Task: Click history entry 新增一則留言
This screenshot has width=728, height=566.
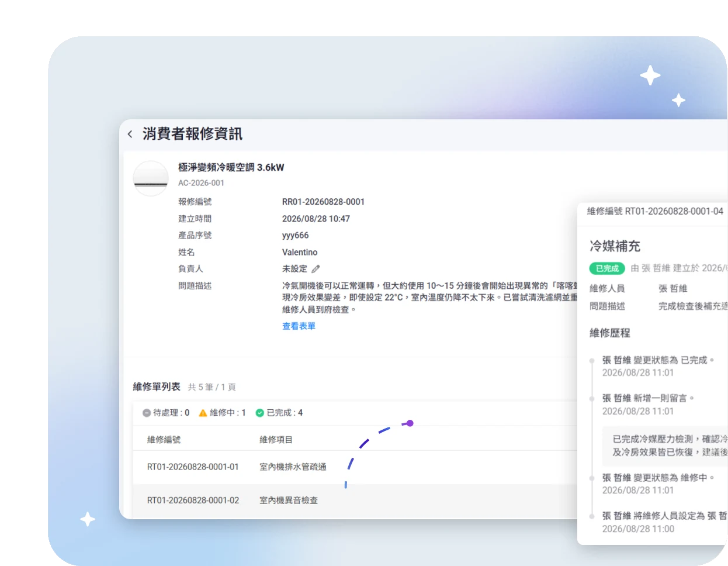Action: tap(648, 398)
